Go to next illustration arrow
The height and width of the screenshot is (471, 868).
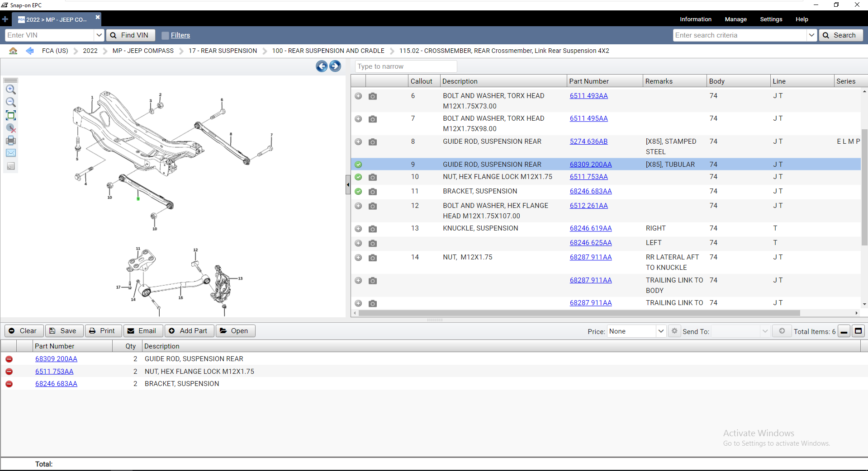tap(335, 66)
